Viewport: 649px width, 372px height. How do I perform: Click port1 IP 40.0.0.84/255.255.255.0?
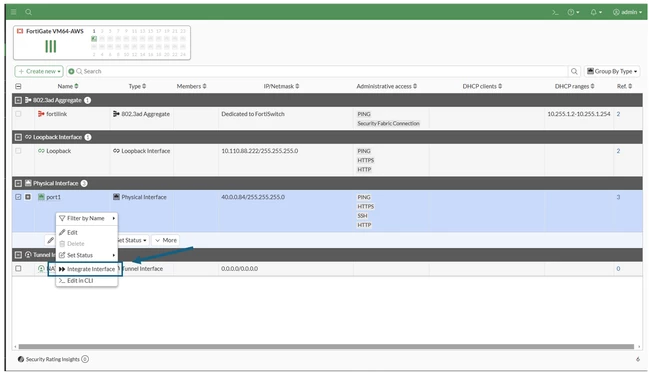click(253, 197)
